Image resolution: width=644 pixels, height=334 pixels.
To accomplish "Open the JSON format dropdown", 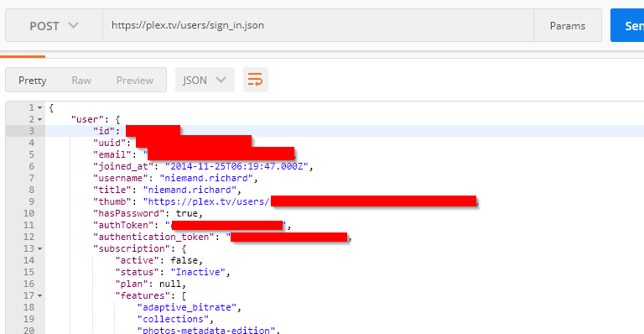I will pyautogui.click(x=205, y=80).
